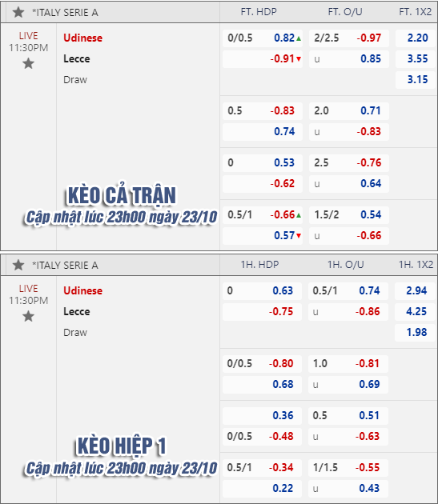Choose FT 1X2 draw odds 3.15

point(416,80)
